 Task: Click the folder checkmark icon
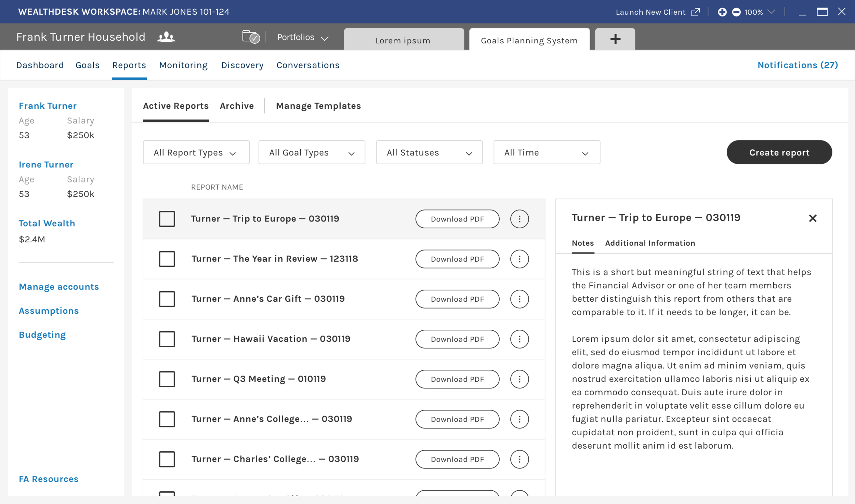click(x=251, y=37)
